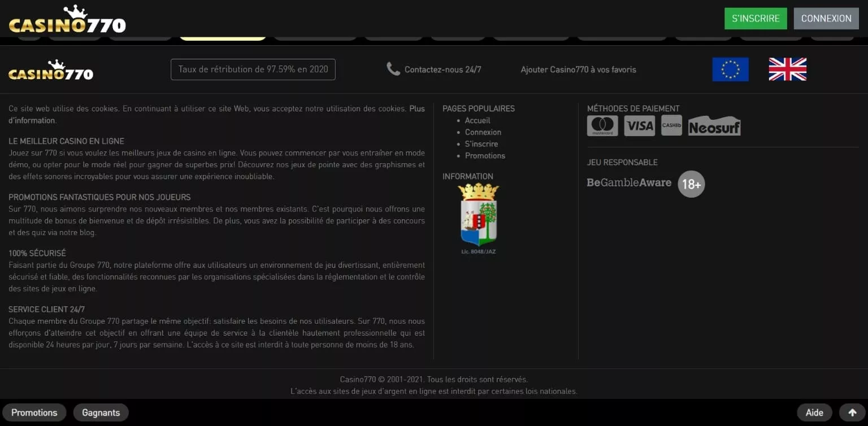This screenshot has height=426, width=868.
Task: Open the Aide help button
Action: [x=814, y=412]
